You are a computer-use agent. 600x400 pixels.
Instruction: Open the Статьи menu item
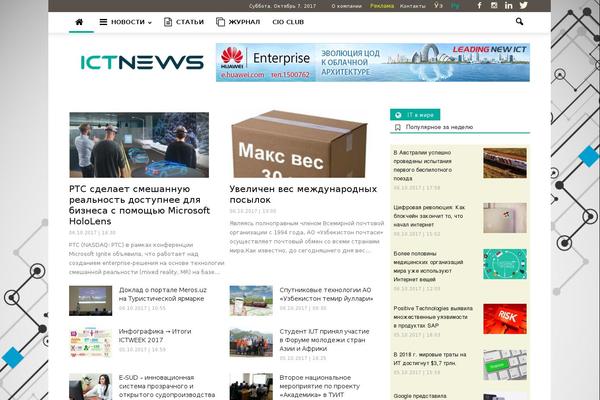pos(189,22)
